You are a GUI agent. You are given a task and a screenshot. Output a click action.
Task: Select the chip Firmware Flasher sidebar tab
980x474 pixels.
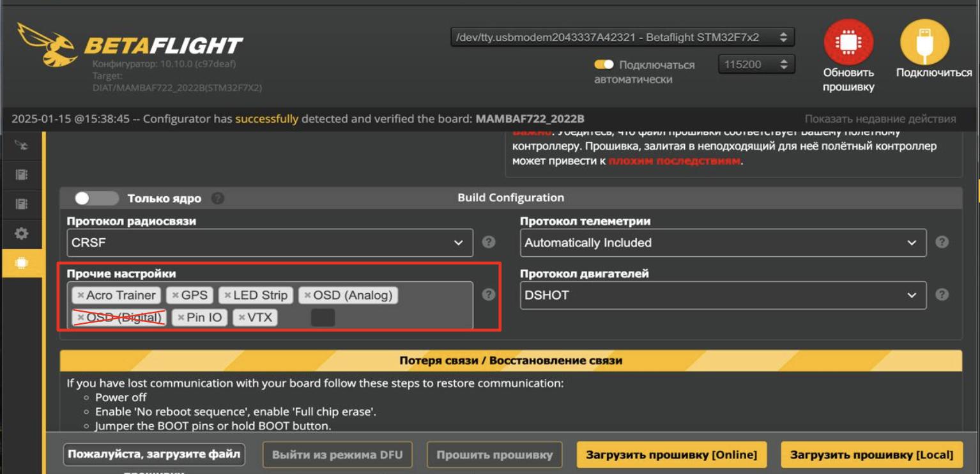click(x=21, y=263)
